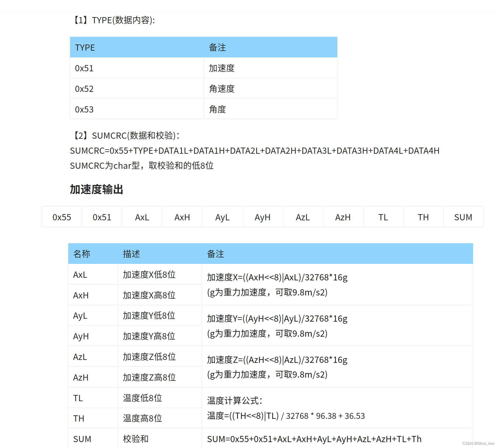Select the 'TL' cell in the frame row
The image size is (499, 448).
point(383,217)
